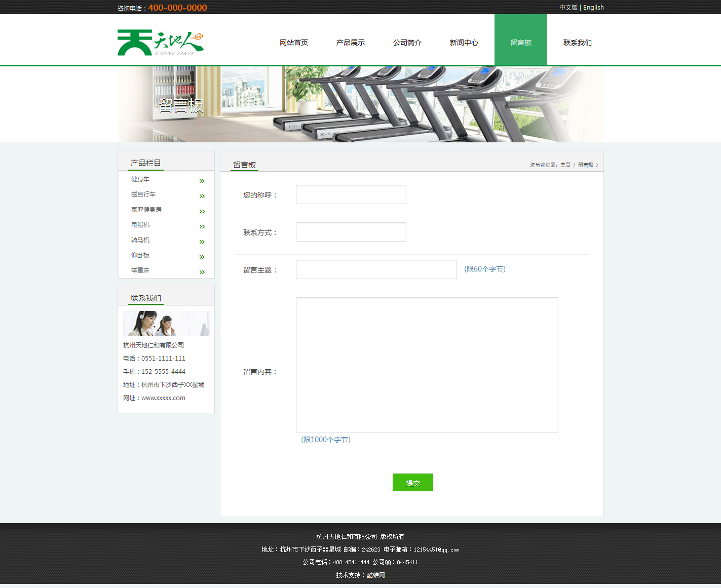Select the 新闻中心 menu item
This screenshot has width=721, height=588.
point(464,43)
